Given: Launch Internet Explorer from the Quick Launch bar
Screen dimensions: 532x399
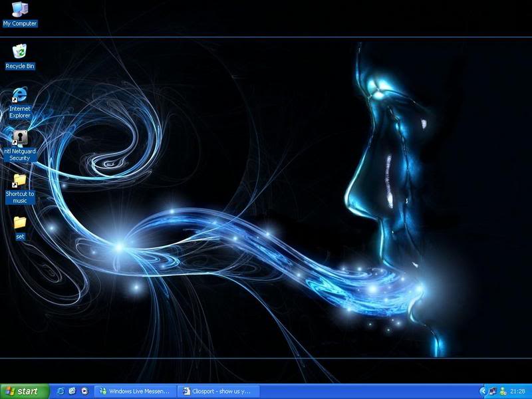Looking at the screenshot, I should (x=61, y=391).
